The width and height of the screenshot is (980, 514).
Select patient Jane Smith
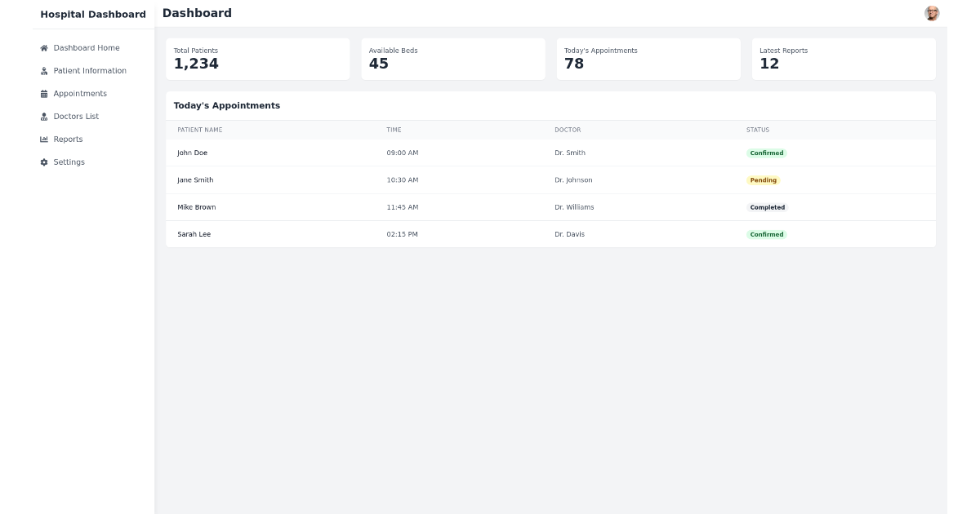195,180
